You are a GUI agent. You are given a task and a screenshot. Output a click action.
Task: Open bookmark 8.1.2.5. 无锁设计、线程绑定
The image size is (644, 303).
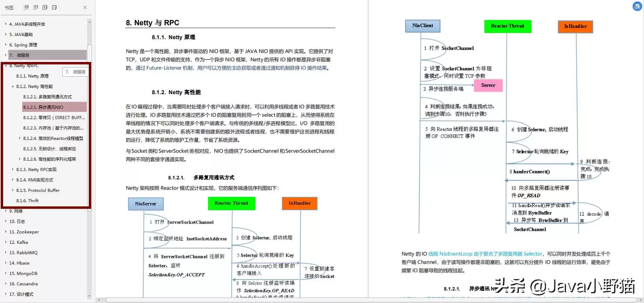50,149
